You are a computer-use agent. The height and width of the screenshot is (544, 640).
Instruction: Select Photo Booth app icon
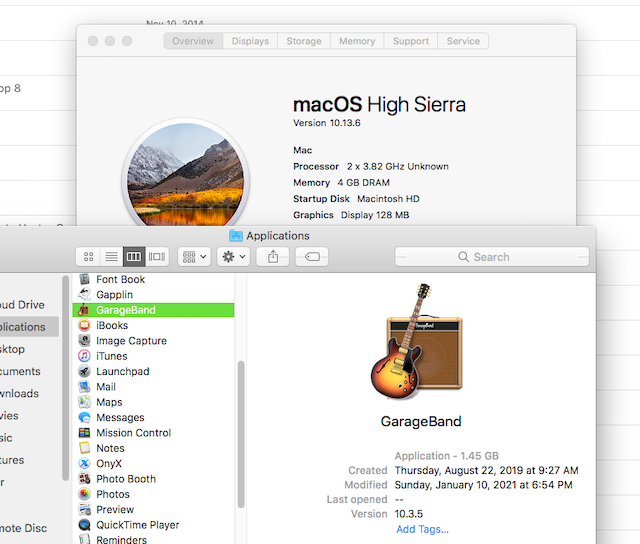[85, 479]
